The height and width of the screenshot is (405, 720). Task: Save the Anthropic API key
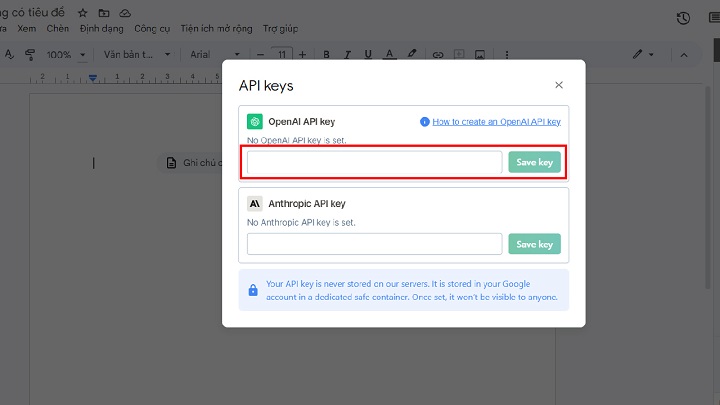pos(534,244)
